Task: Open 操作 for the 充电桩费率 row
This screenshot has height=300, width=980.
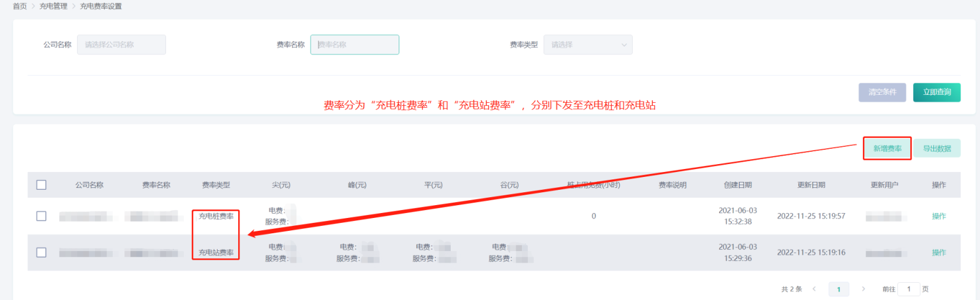Action: (x=938, y=216)
